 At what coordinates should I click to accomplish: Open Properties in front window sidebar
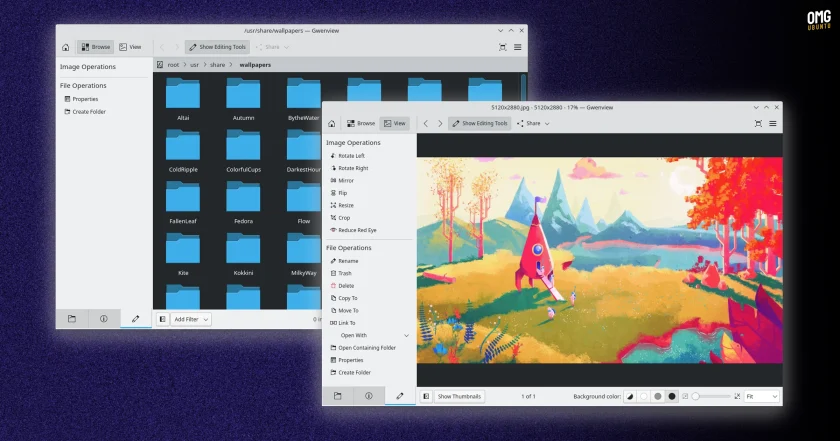click(346, 360)
